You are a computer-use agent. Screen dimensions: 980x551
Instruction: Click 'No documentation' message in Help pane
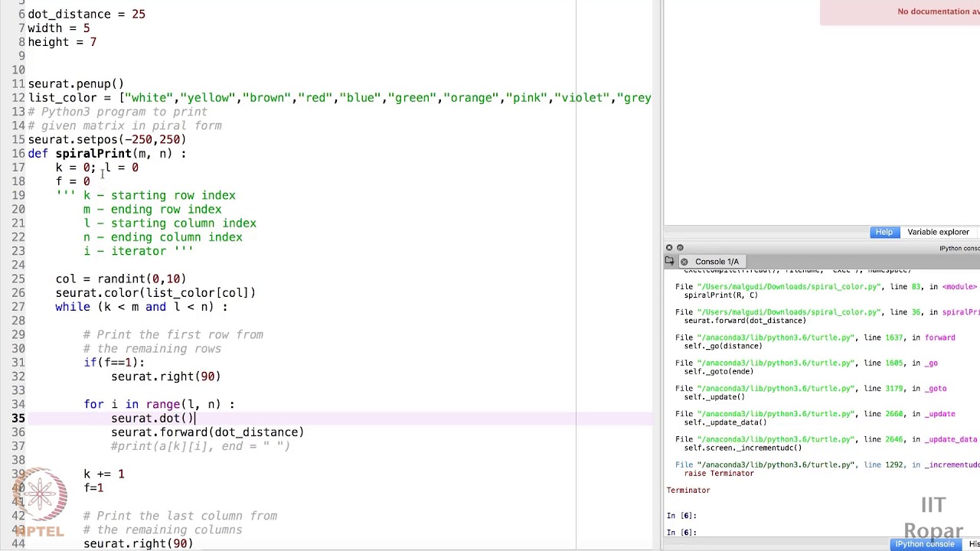(x=939, y=11)
